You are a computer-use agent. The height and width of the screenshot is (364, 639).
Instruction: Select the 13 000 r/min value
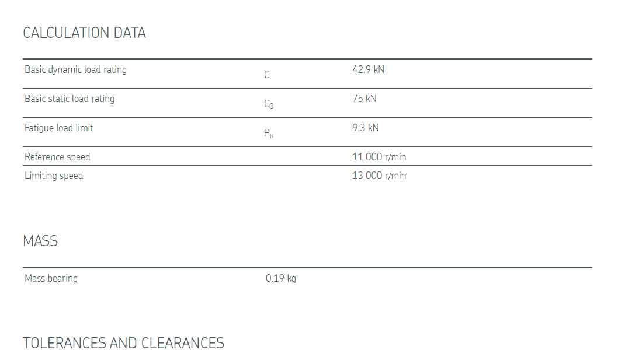tap(379, 176)
